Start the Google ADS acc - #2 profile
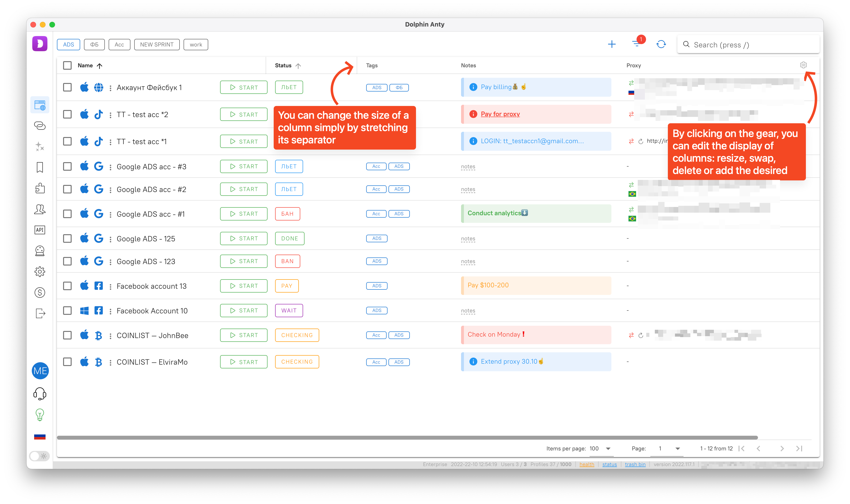This screenshot has width=850, height=504. (244, 189)
